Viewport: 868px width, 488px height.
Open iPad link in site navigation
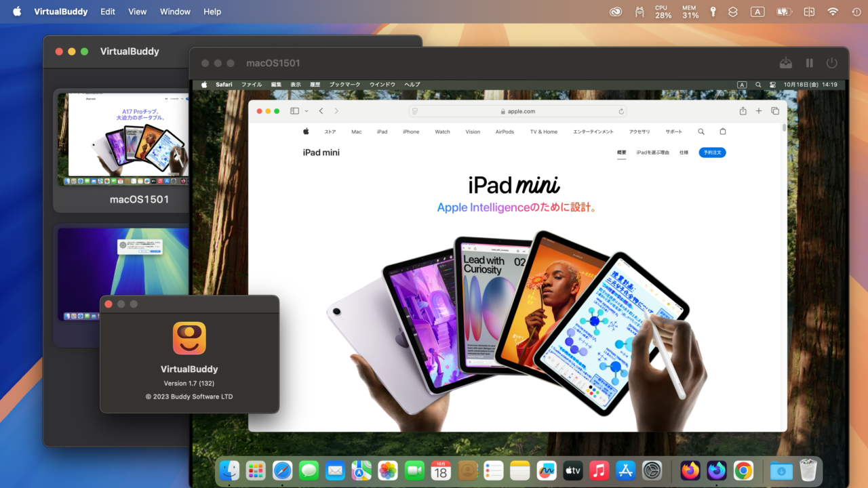[382, 132]
